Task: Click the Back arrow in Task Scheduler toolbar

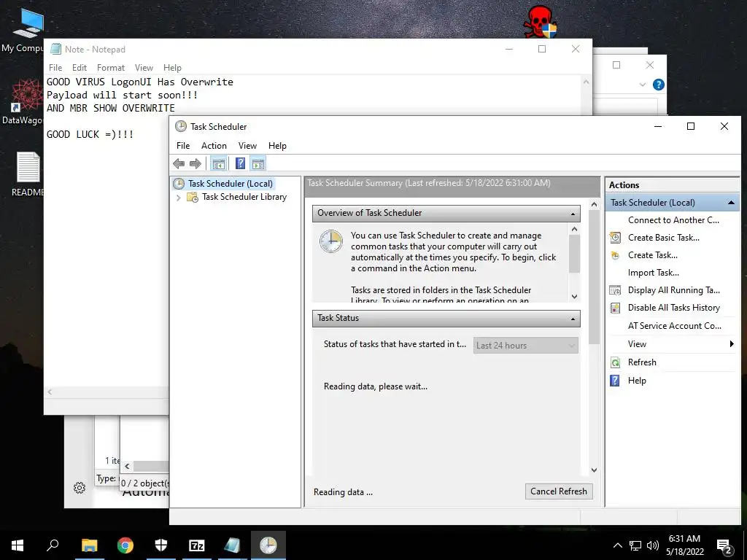Action: (x=179, y=164)
